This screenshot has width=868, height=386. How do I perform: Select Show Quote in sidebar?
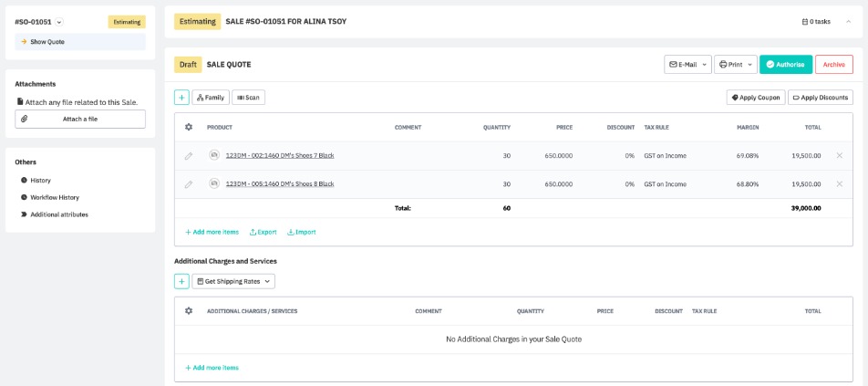pyautogui.click(x=80, y=42)
